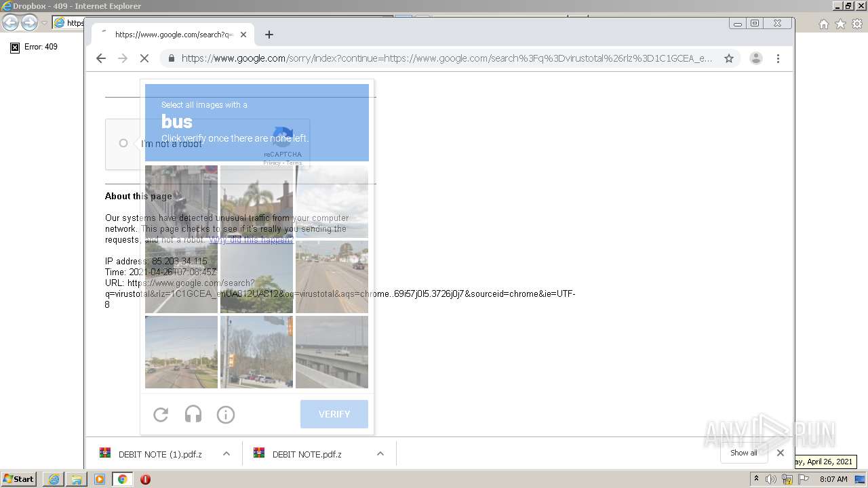This screenshot has height=488, width=868.
Task: Expand options for DEBIT NOTE (1).pdf.z
Action: click(226, 454)
